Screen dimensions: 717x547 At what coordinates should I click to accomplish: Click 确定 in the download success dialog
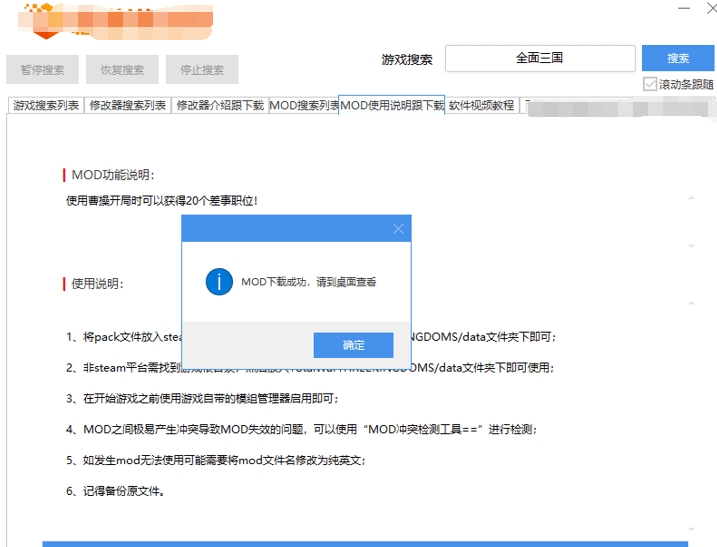point(353,345)
